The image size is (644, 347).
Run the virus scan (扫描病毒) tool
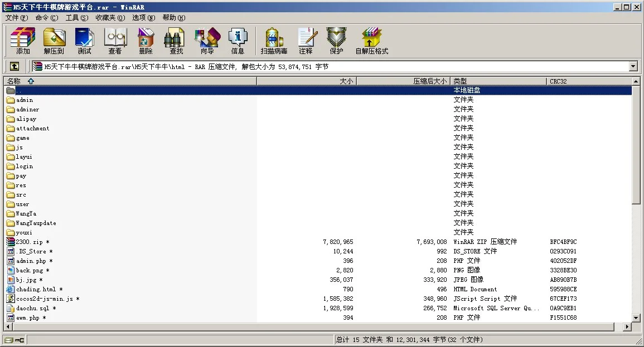pos(274,41)
